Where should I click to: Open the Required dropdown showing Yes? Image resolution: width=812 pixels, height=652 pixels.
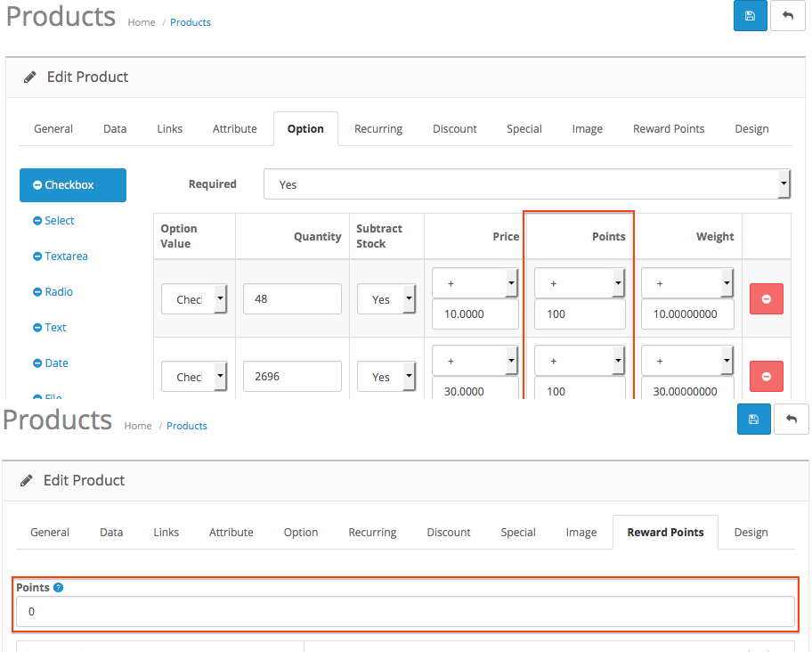(527, 183)
